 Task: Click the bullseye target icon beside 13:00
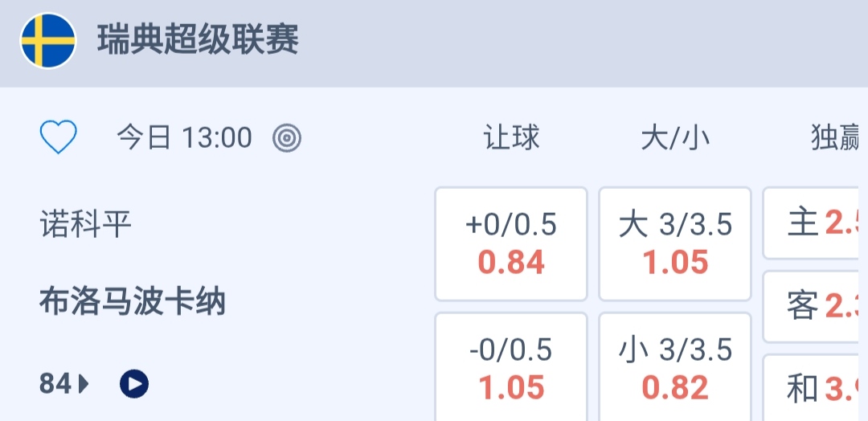coord(287,138)
